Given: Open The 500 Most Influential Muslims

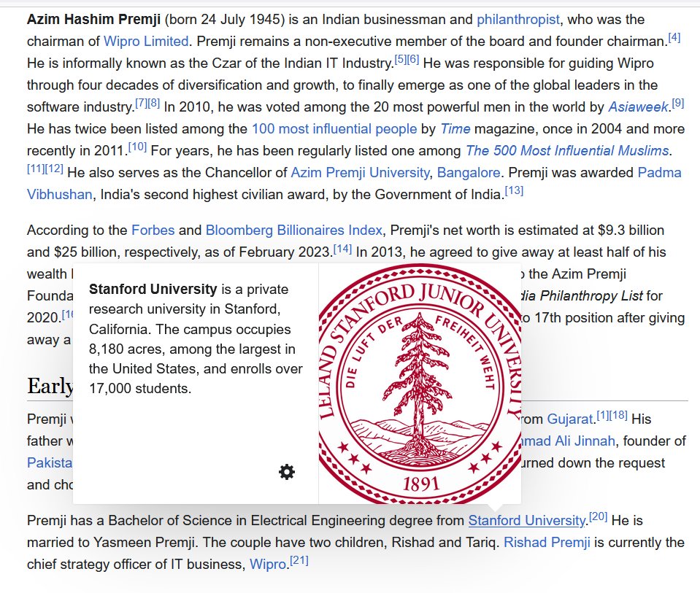Looking at the screenshot, I should pos(567,151).
